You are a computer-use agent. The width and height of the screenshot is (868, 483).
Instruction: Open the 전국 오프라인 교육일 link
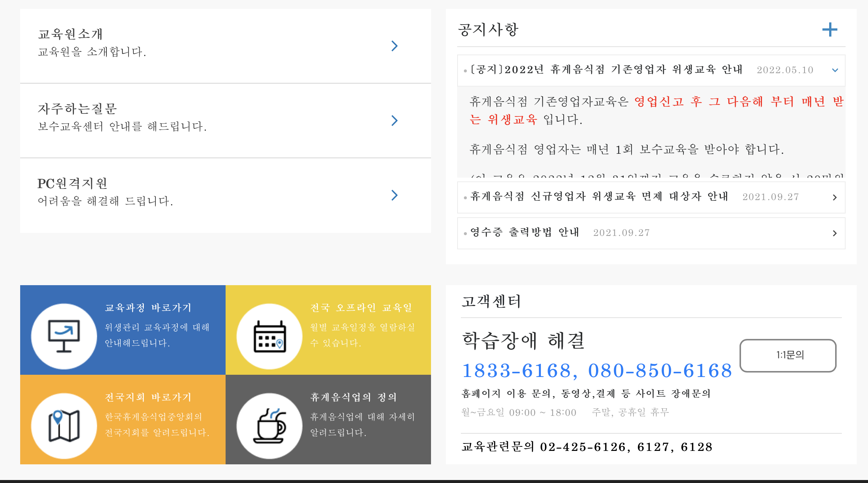click(x=361, y=308)
